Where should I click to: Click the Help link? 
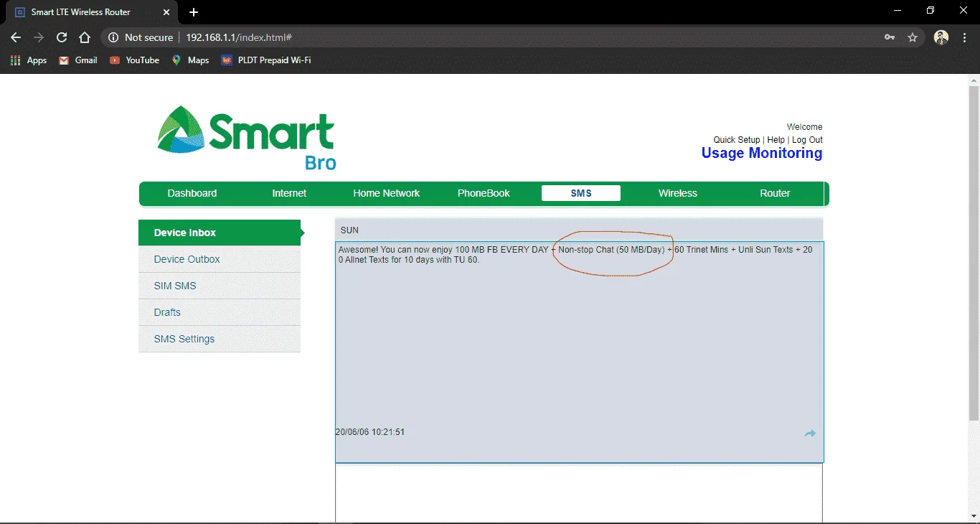point(776,140)
